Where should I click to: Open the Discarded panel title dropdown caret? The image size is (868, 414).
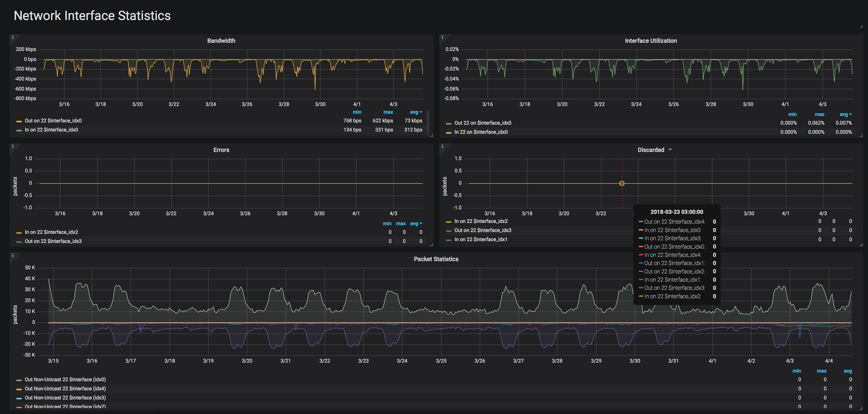tap(670, 150)
